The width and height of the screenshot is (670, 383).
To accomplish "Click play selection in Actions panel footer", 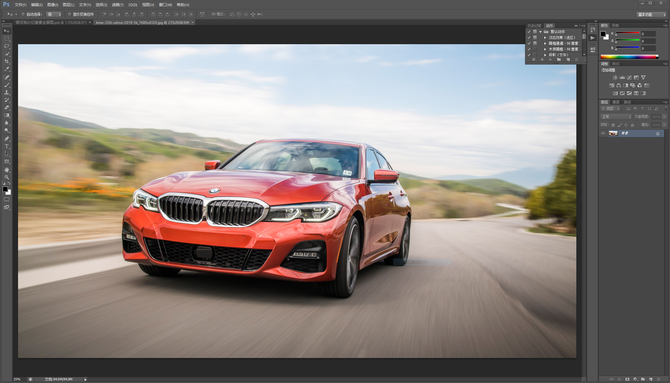I will (x=550, y=59).
